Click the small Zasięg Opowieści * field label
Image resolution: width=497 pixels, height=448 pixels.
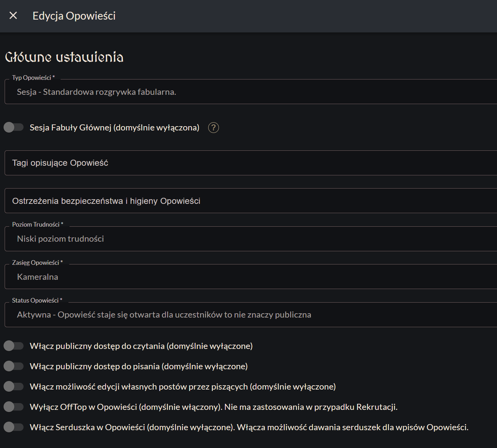[37, 263]
